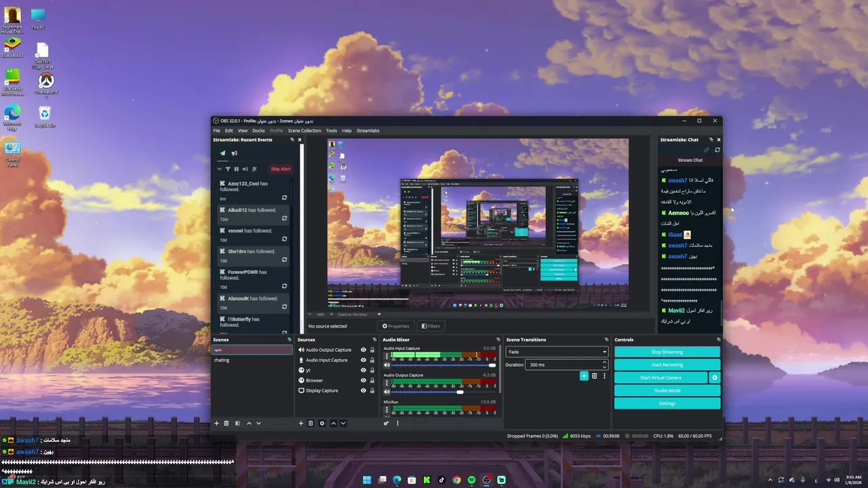Image resolution: width=868 pixels, height=488 pixels.
Task: Hide Display Capture source eye icon
Action: 363,390
